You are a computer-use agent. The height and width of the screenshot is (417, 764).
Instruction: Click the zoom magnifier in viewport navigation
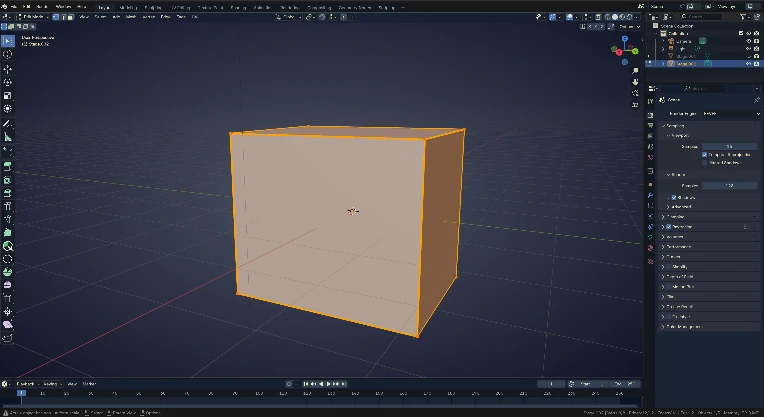(x=635, y=71)
